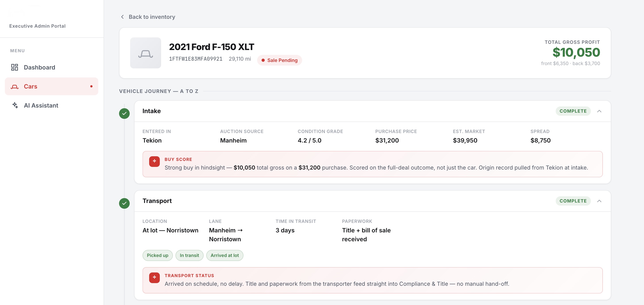
Task: Click Title + bill of sale received
Action: pos(366,235)
